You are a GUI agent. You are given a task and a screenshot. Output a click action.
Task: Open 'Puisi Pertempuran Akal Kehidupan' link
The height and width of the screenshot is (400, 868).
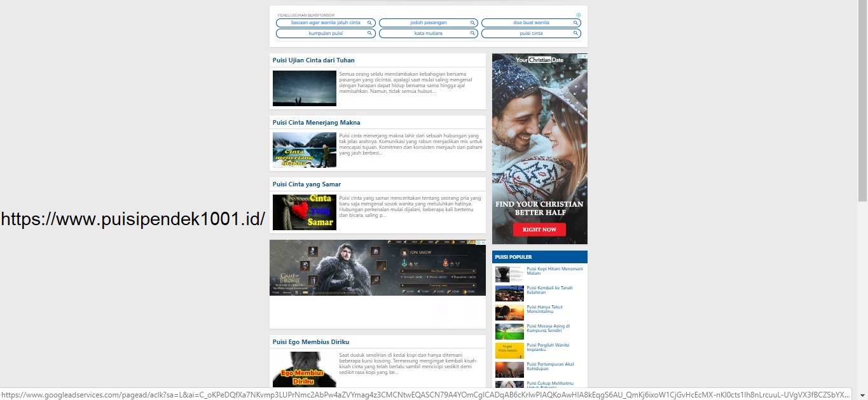pos(551,366)
